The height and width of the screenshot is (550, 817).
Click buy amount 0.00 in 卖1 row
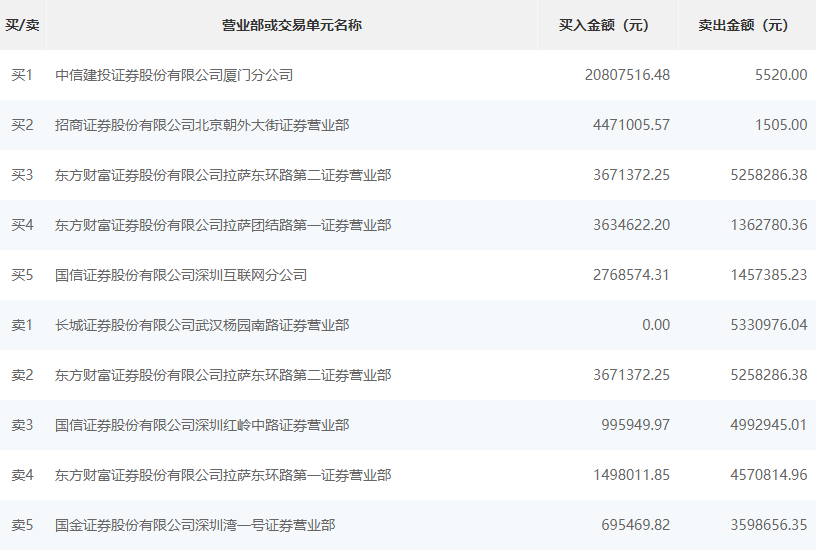click(656, 325)
